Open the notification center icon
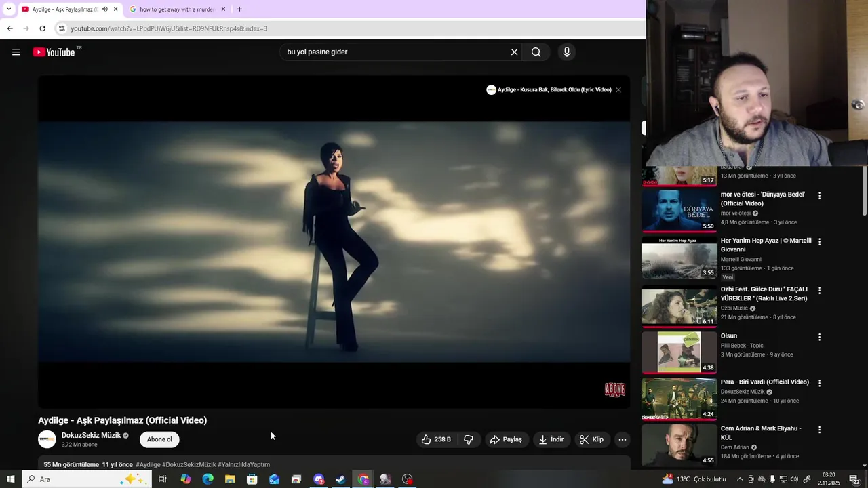This screenshot has width=868, height=488. tap(854, 479)
